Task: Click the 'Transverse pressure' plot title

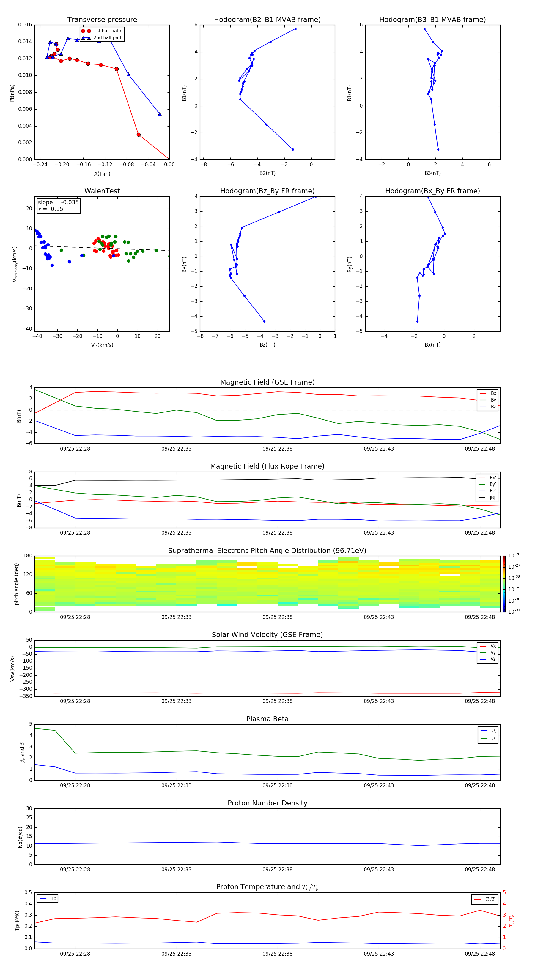Action: tap(102, 19)
